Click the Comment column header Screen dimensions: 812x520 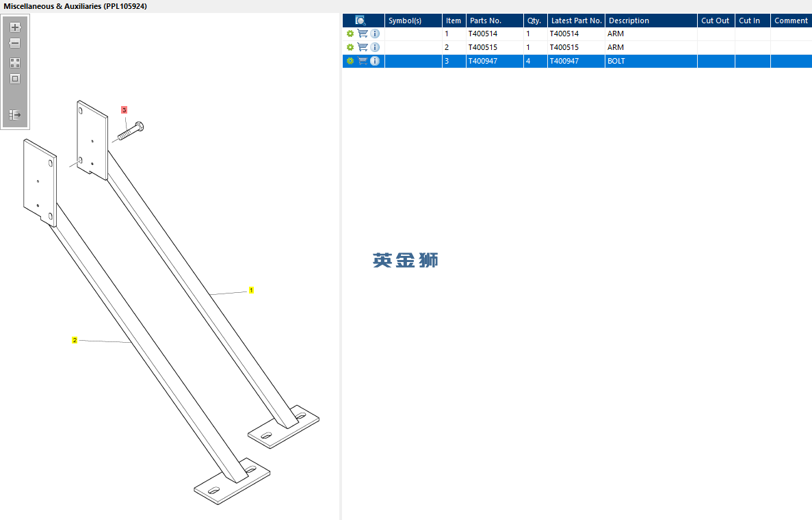tap(791, 21)
